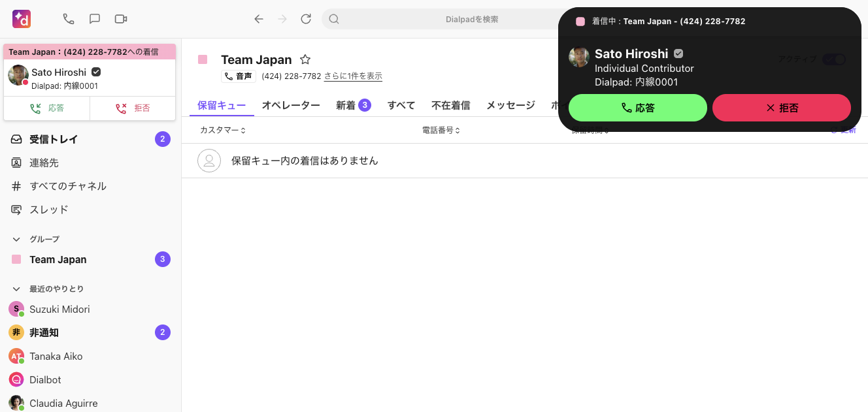868x412 pixels.
Task: Click the Dialbot pink avatar icon
Action: [16, 379]
